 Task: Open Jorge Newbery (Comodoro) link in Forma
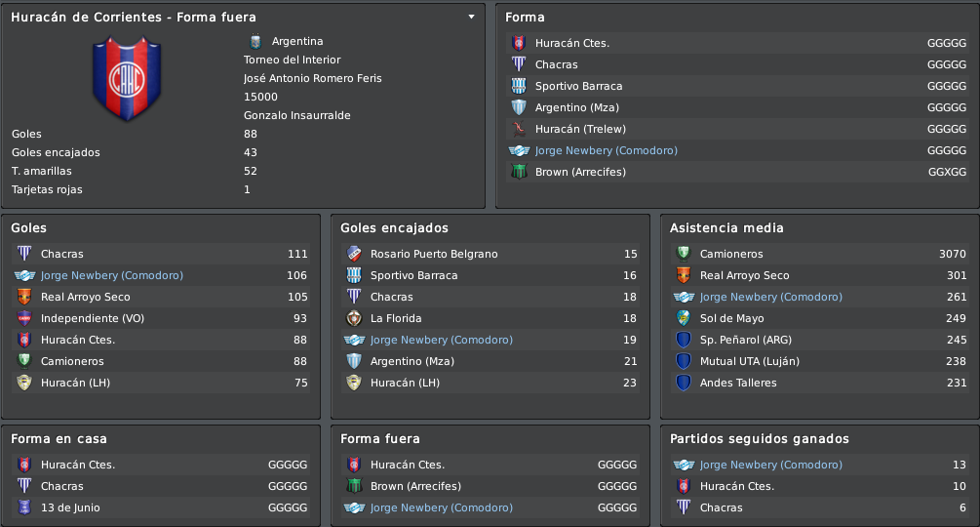[607, 150]
